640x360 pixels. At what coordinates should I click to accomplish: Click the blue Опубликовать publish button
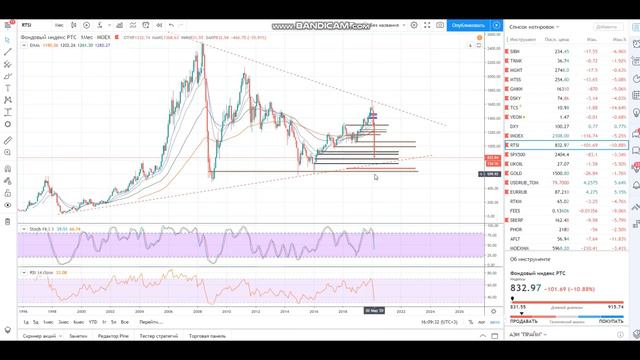468,25
